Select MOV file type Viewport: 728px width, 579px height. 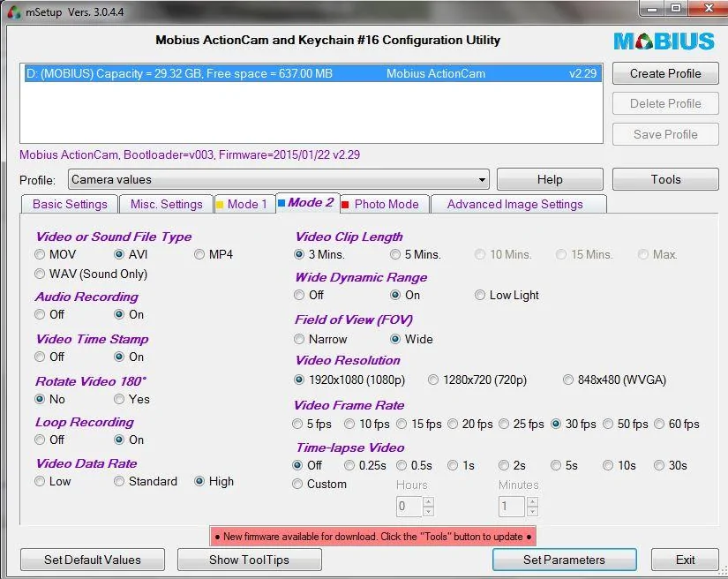(56, 254)
